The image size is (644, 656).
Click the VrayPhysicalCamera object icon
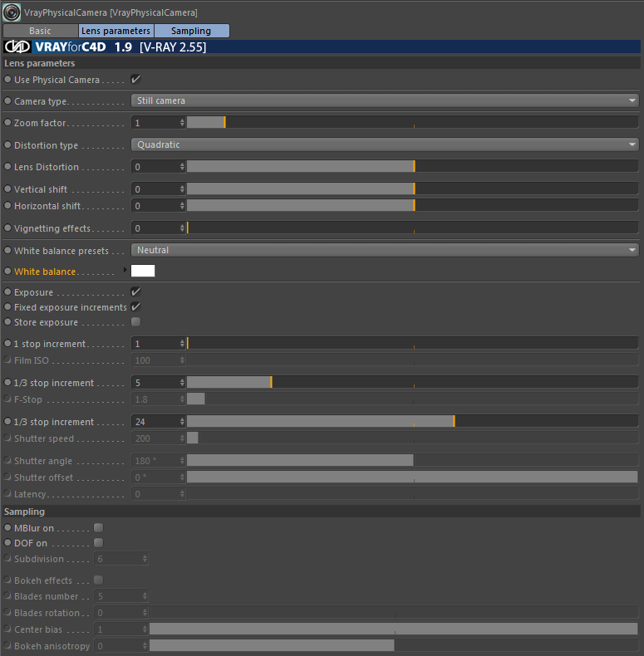(x=12, y=12)
